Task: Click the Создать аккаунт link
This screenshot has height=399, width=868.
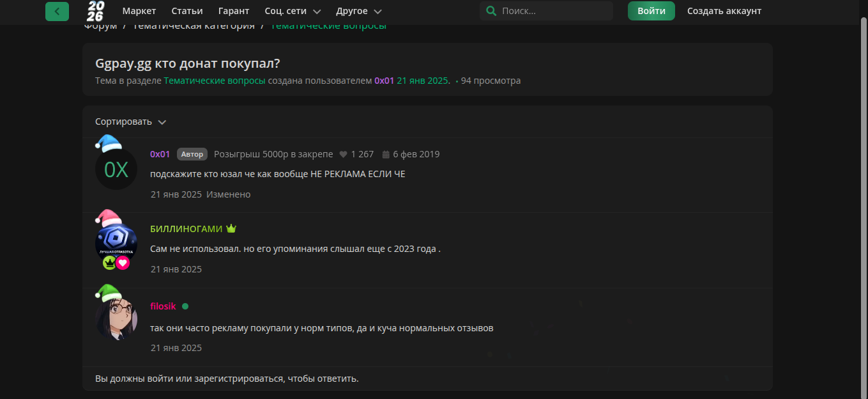Action: click(724, 11)
